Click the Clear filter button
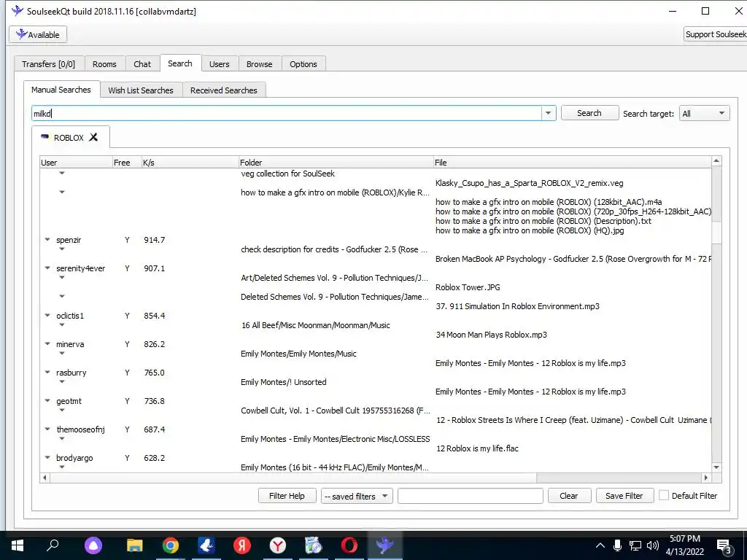 pos(569,496)
